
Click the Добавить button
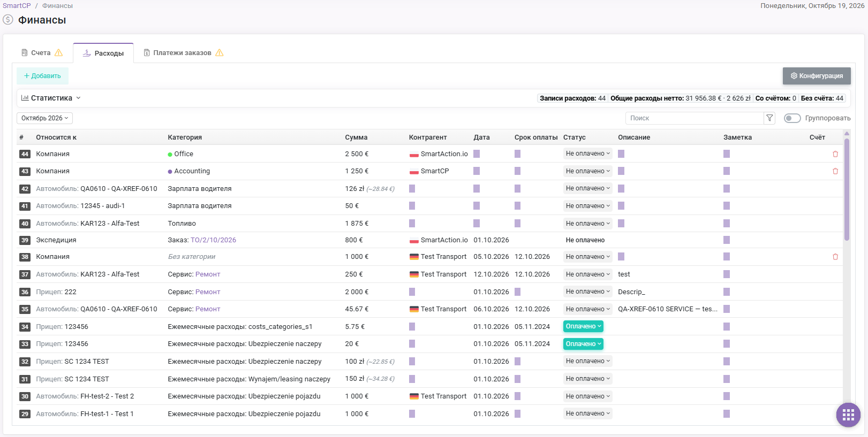coord(42,76)
